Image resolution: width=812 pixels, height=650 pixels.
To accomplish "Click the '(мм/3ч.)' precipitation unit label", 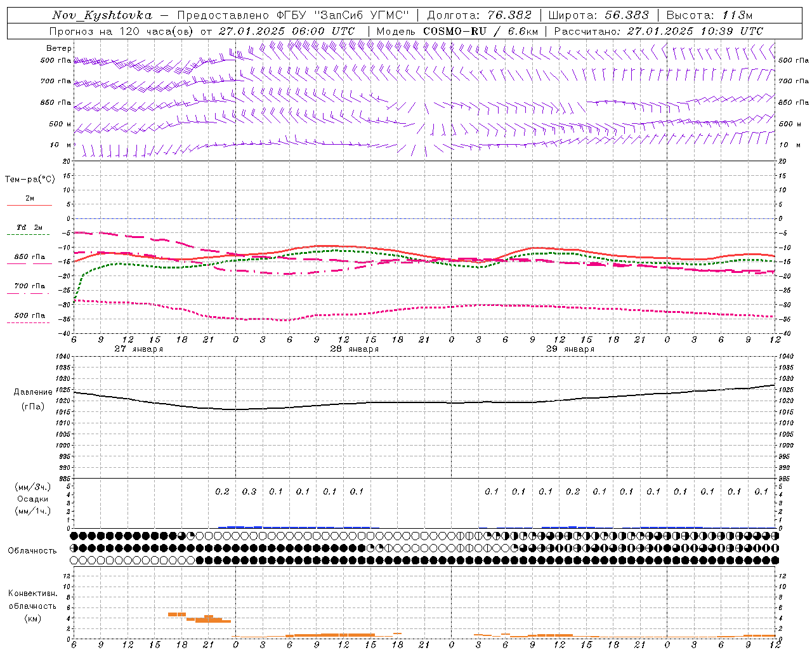I will point(32,487).
